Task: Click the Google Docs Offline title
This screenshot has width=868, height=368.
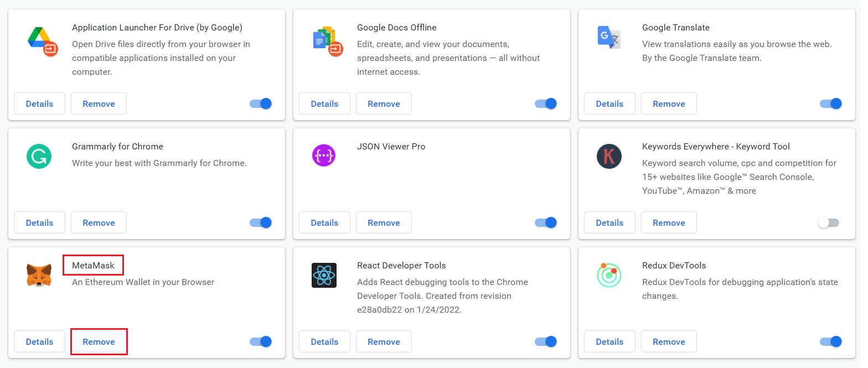Action: tap(397, 27)
